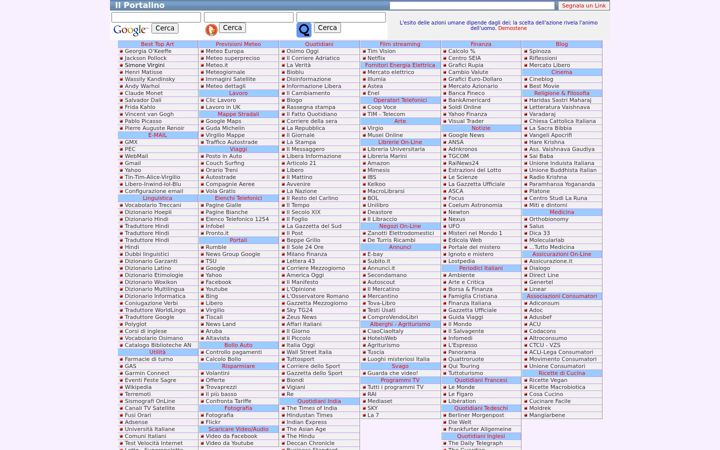Click the Cerca button beside the Qwant icon

[327, 28]
